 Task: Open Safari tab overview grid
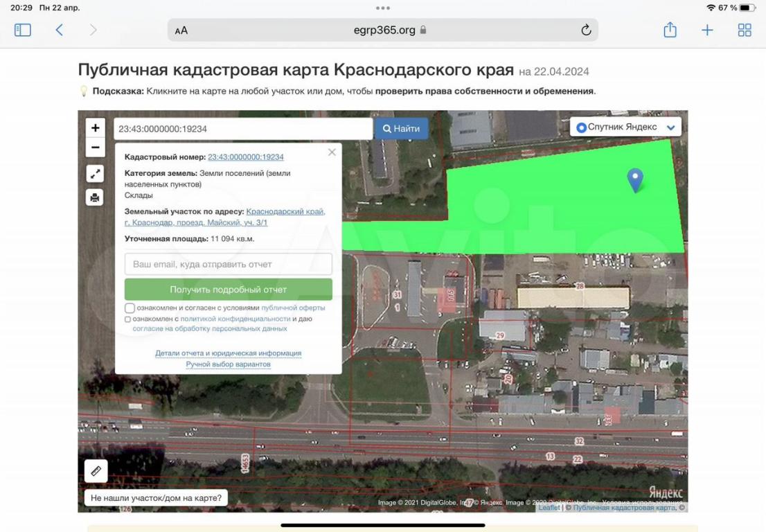(x=745, y=30)
